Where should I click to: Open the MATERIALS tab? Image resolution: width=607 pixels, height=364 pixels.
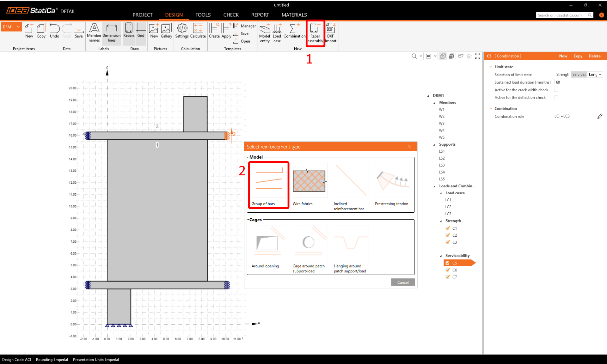[x=294, y=15]
